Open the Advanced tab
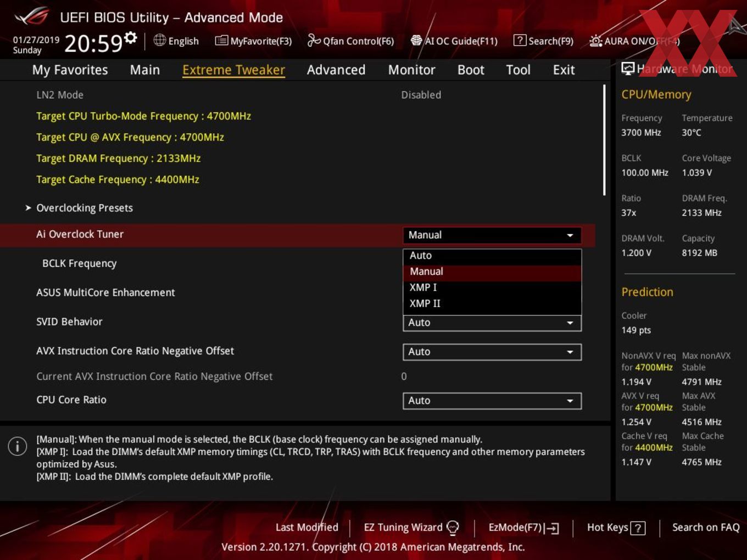Viewport: 747px width, 560px height. pyautogui.click(x=336, y=70)
